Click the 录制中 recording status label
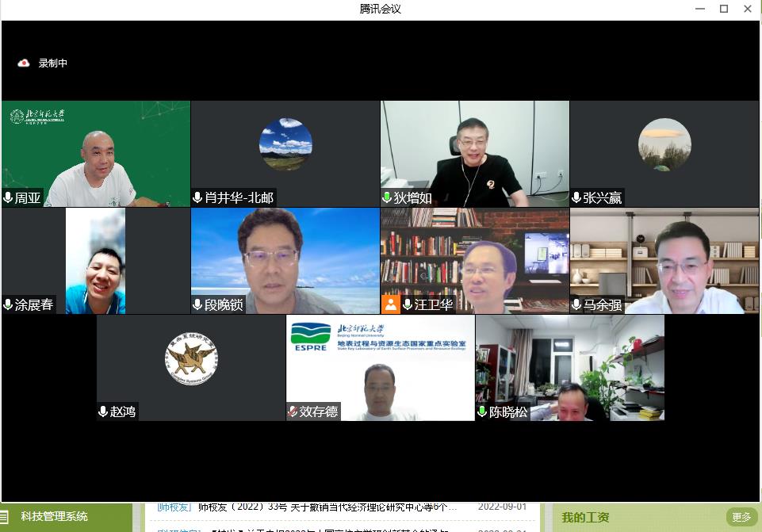Image resolution: width=762 pixels, height=532 pixels. (53, 63)
